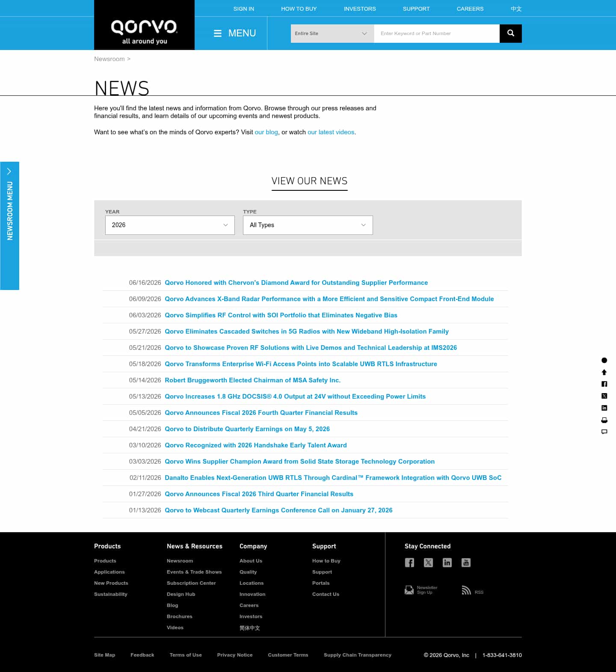Open SUPPORT top navigation item
Image resolution: width=616 pixels, height=672 pixels.
[x=416, y=9]
